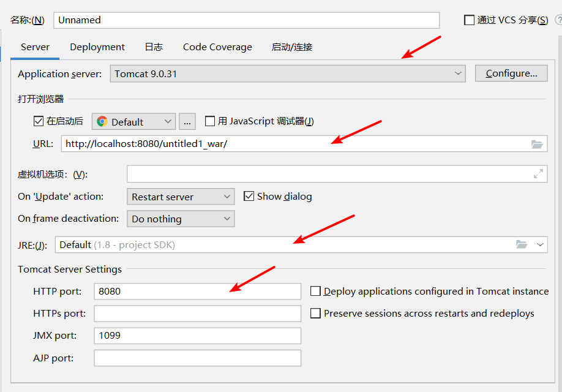Uncheck the 在启动后 checkbox
Image resolution: width=562 pixels, height=392 pixels.
[x=39, y=121]
